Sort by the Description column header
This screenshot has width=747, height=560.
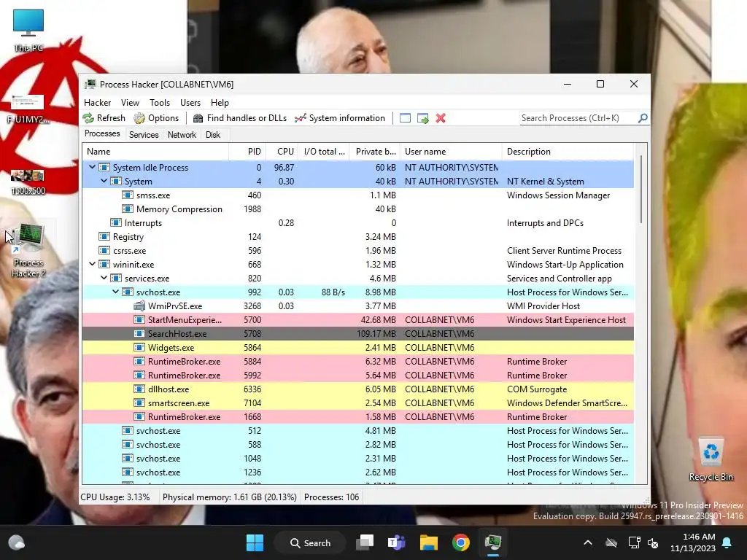pyautogui.click(x=568, y=152)
